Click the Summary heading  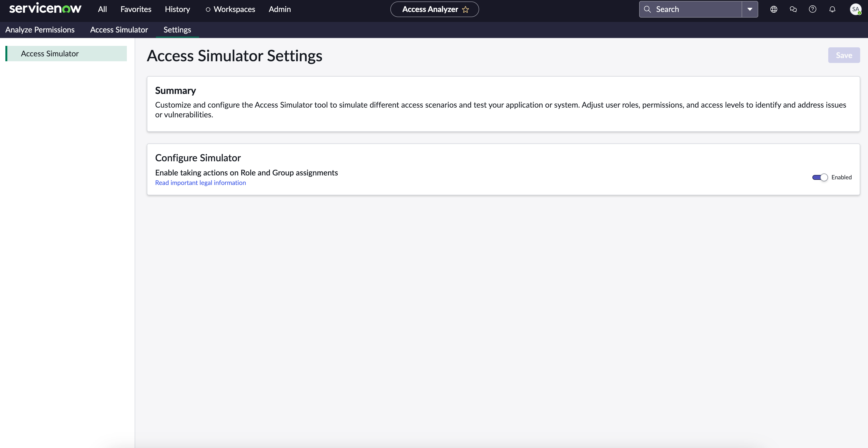click(175, 90)
